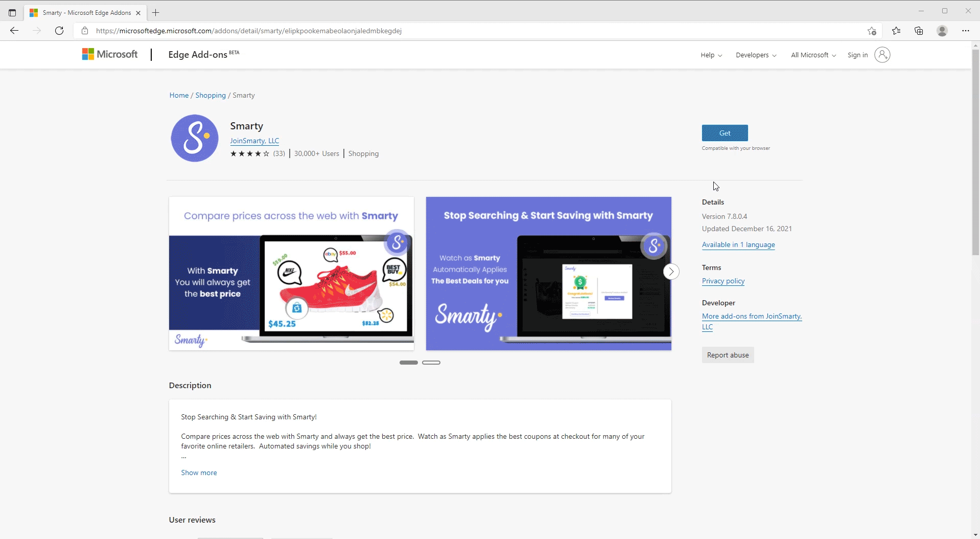Click the site security lock icon
980x539 pixels.
(x=85, y=30)
